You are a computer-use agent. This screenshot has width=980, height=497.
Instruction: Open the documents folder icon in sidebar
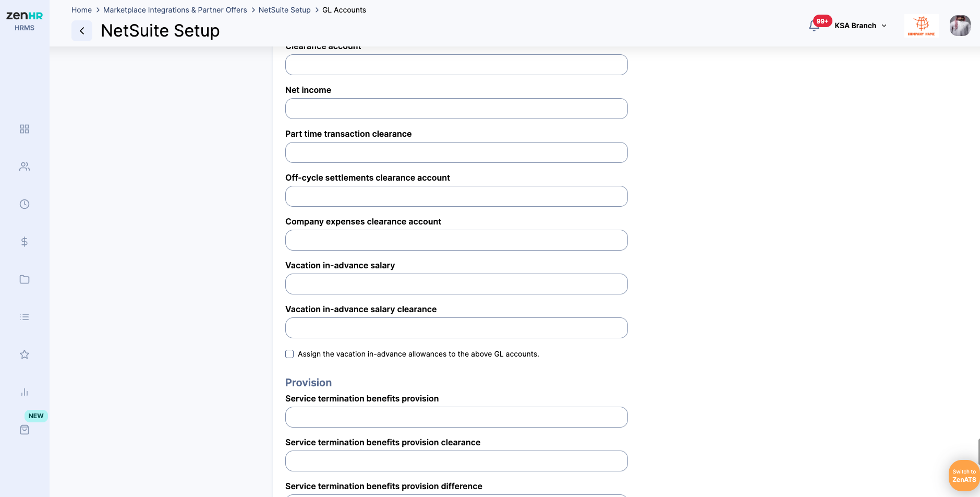coord(25,279)
